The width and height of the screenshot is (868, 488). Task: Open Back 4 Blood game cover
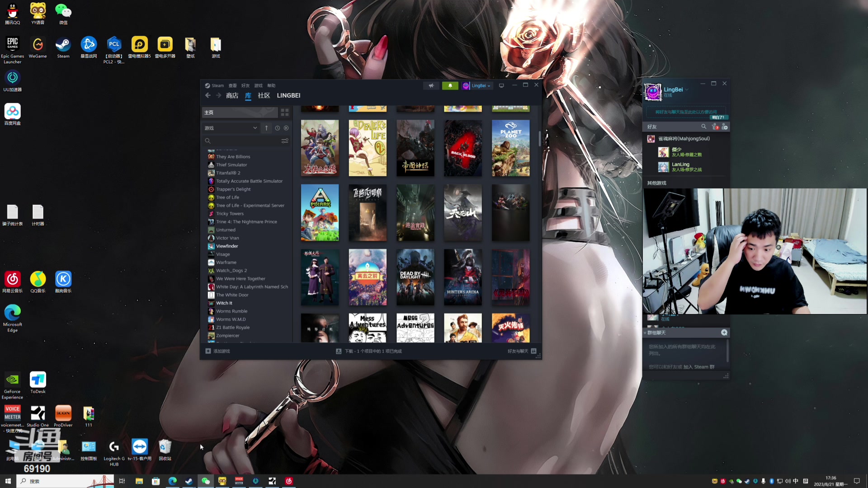tap(463, 148)
